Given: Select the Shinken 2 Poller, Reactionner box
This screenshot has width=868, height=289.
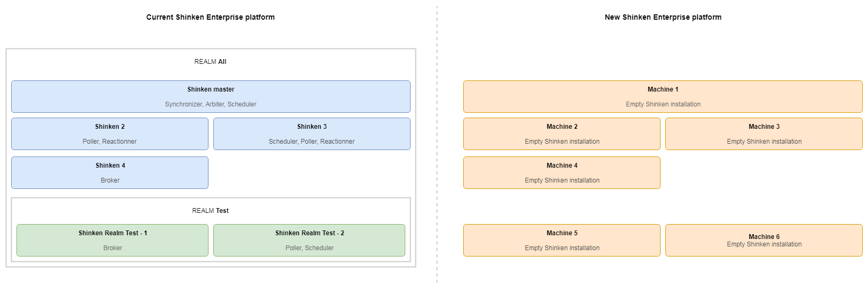Looking at the screenshot, I should pyautogui.click(x=110, y=134).
